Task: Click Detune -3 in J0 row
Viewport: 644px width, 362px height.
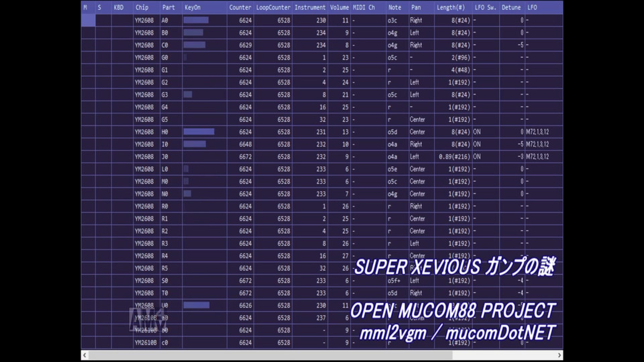Action: pos(521,156)
